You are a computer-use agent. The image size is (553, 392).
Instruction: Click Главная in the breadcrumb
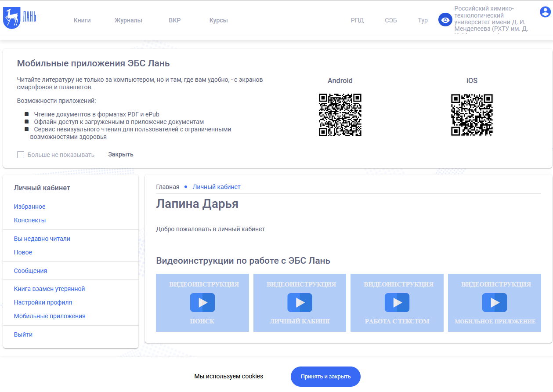pos(167,187)
